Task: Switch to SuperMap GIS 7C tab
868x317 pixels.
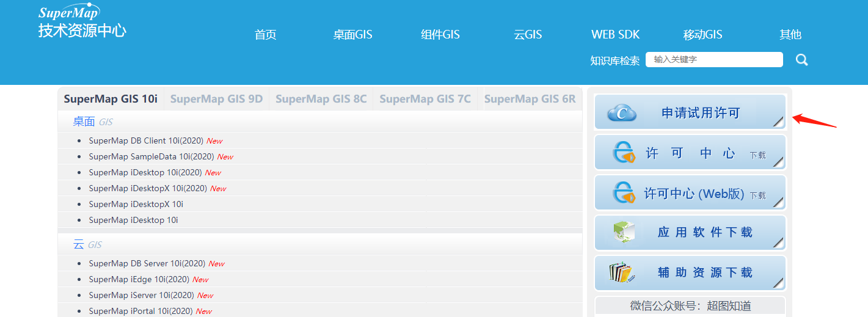Action: pos(425,99)
